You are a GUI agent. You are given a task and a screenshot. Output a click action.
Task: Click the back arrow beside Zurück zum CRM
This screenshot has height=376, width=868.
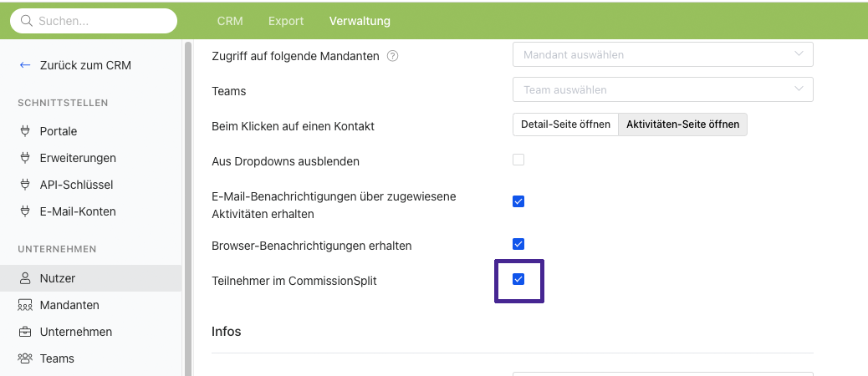[x=25, y=65]
